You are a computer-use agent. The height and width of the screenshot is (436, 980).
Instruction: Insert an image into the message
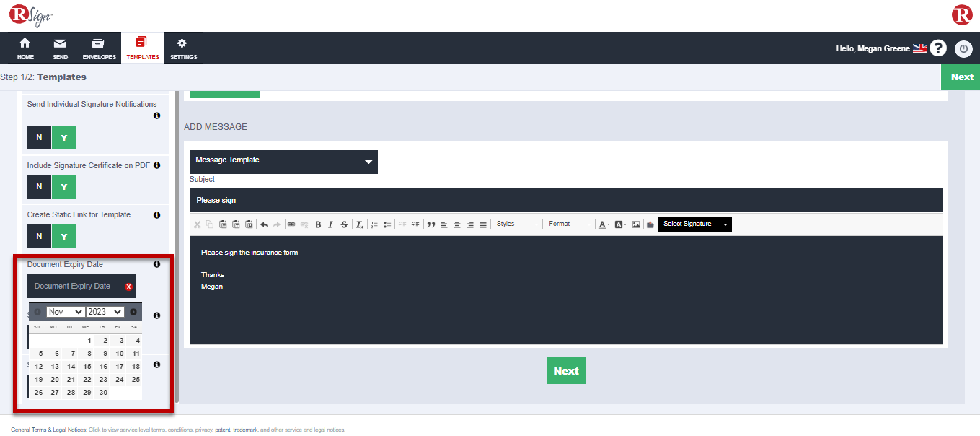(635, 224)
